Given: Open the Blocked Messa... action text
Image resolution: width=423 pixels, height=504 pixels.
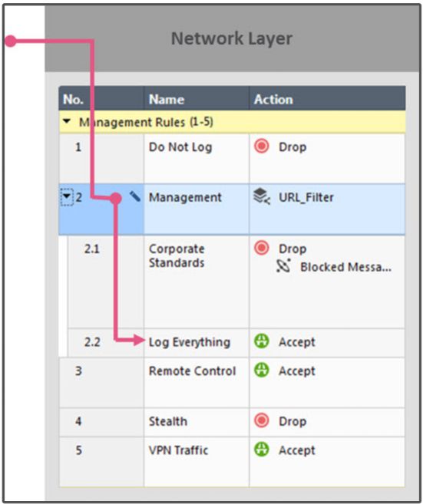Looking at the screenshot, I should [x=345, y=267].
